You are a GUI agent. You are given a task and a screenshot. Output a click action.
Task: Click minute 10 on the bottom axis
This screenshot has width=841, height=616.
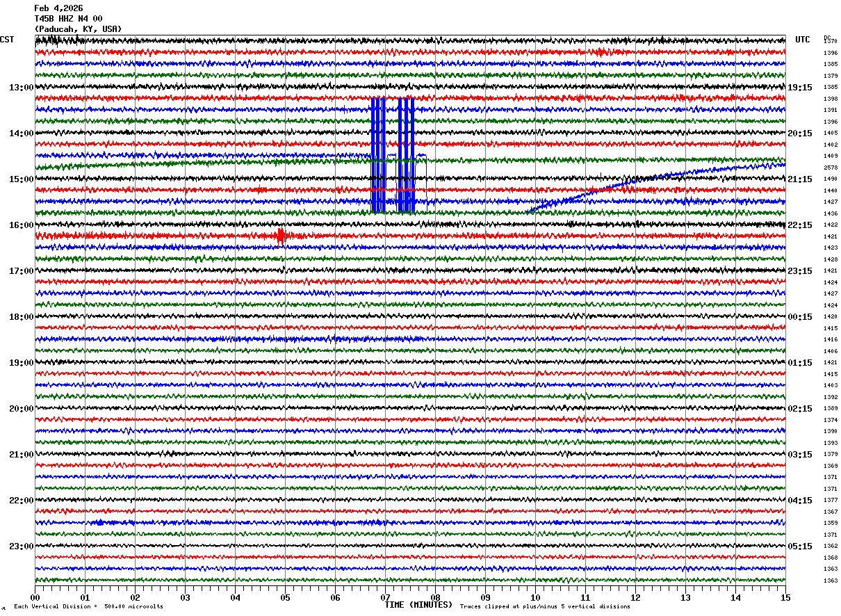[535, 597]
